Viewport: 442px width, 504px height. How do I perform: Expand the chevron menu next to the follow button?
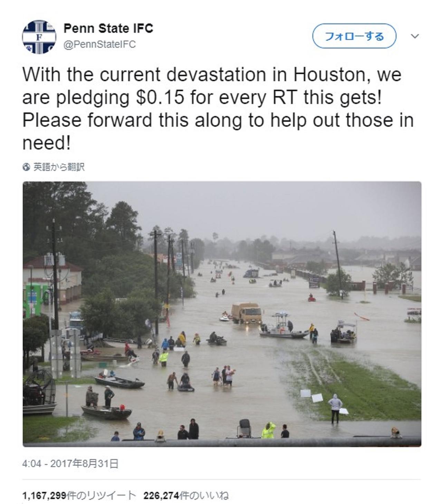[x=415, y=36]
